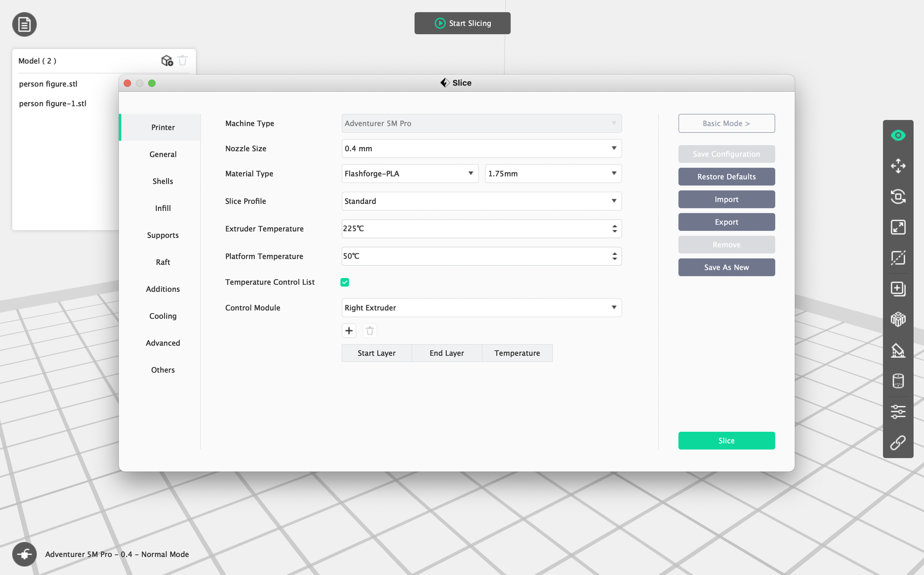
Task: Click the plus icon to add temperature row
Action: 349,331
